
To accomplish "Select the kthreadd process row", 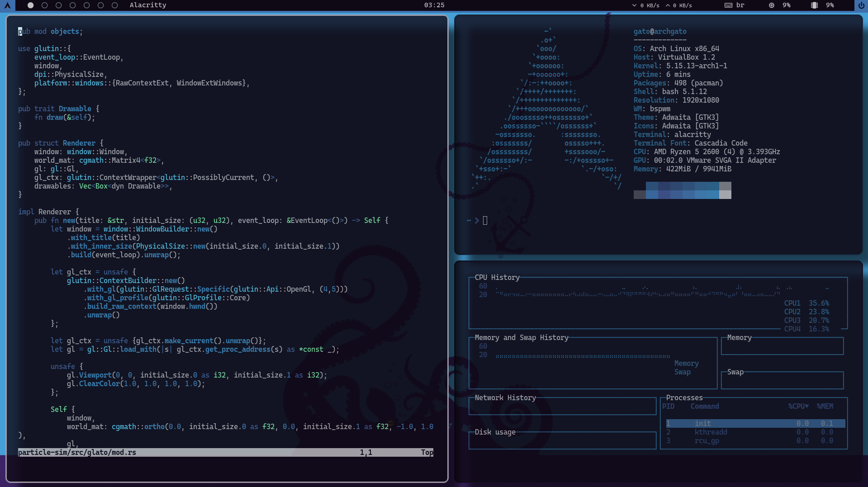I will [755, 432].
